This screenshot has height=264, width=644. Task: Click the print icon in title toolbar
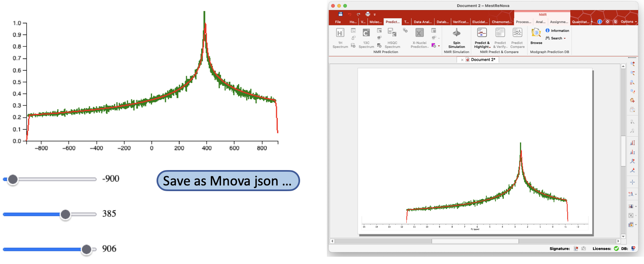(x=368, y=14)
